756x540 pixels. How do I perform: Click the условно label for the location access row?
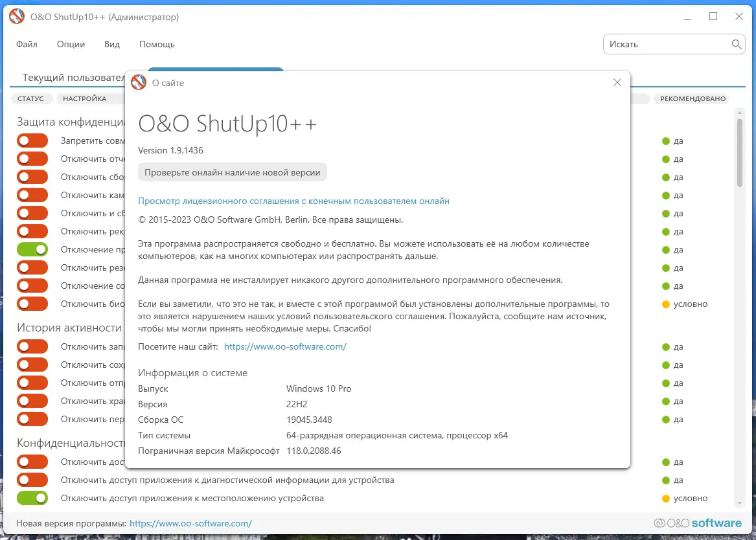pyautogui.click(x=691, y=498)
